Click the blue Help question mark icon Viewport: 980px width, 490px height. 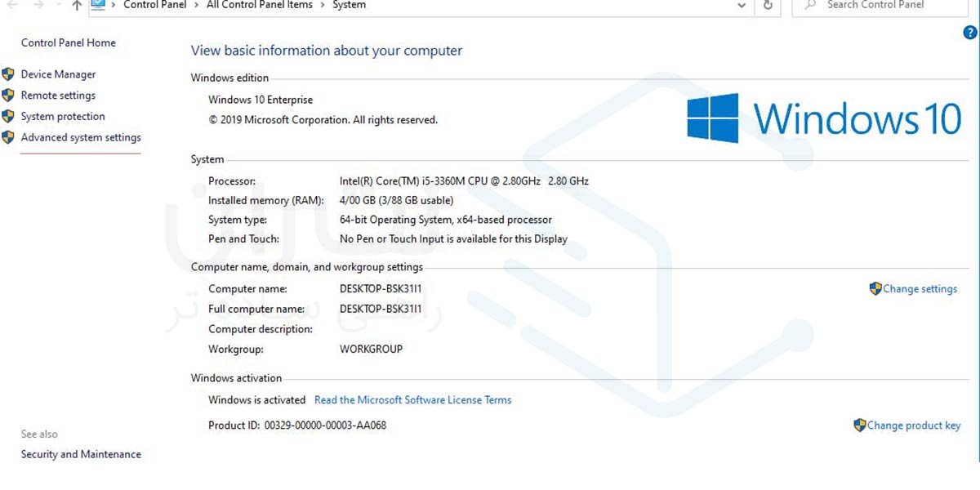tap(970, 33)
